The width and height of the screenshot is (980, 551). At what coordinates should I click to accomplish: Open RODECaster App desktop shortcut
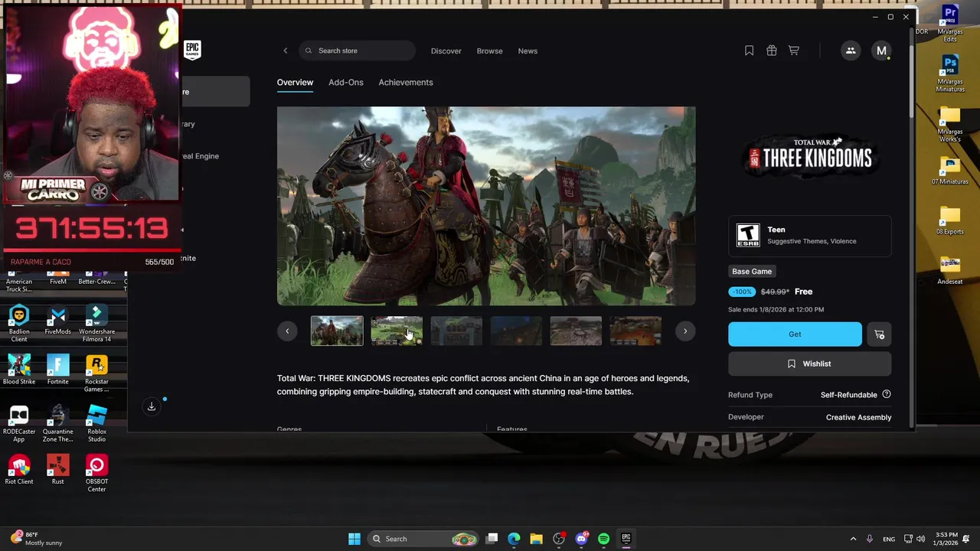click(x=19, y=424)
